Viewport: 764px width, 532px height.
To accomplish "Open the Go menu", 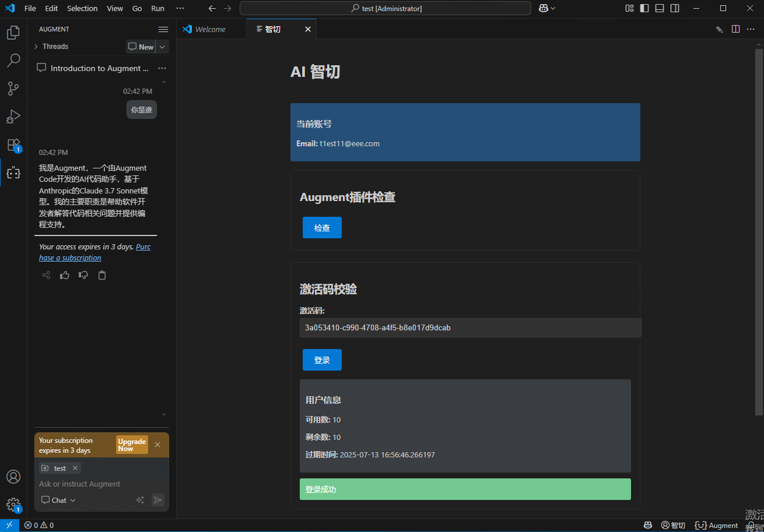I will pos(137,8).
